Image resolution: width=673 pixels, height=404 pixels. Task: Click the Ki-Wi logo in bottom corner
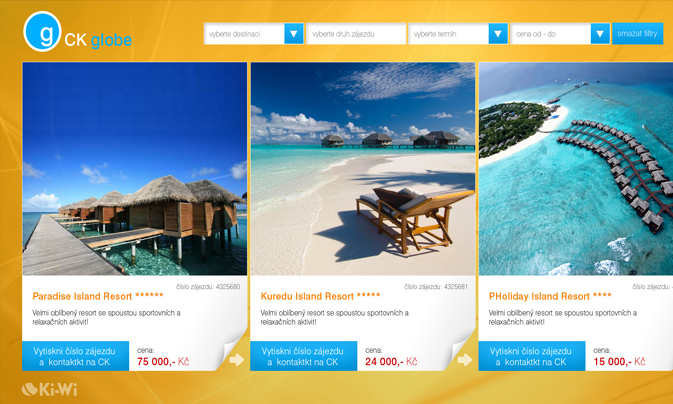[x=49, y=389]
